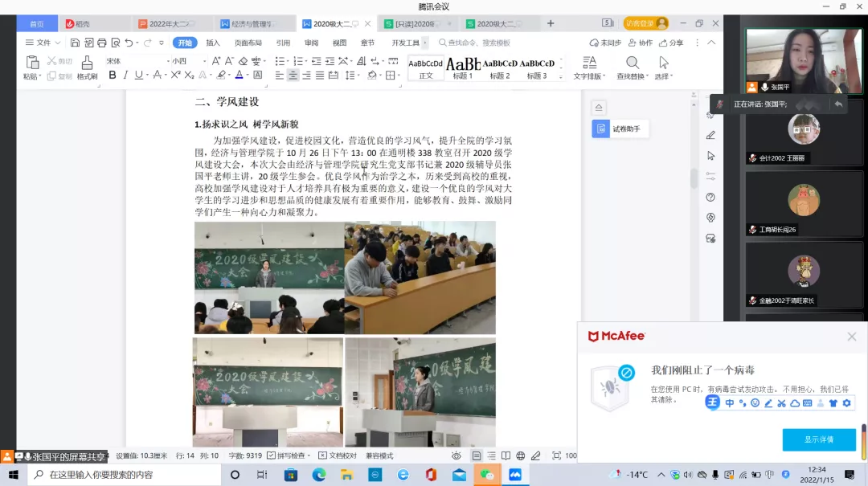Screen dimensions: 868x486
Task: Click the 显示详情 button in McAfee popup
Action: pos(819,439)
